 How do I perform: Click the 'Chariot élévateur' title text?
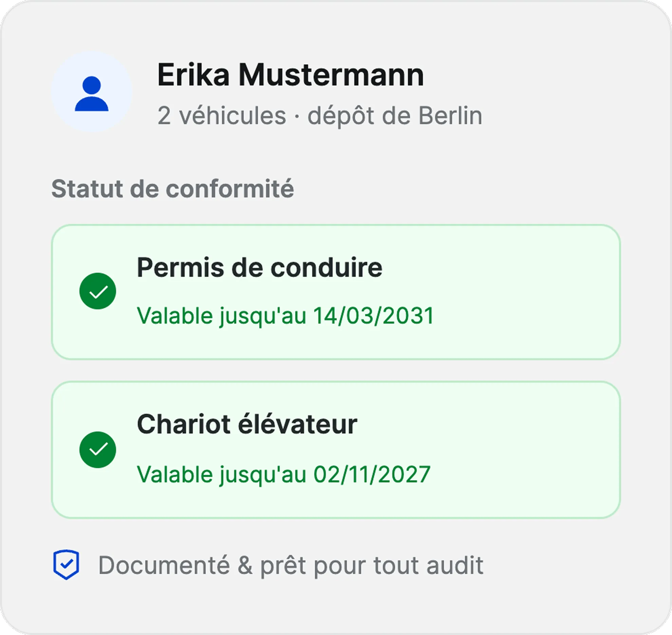[247, 424]
